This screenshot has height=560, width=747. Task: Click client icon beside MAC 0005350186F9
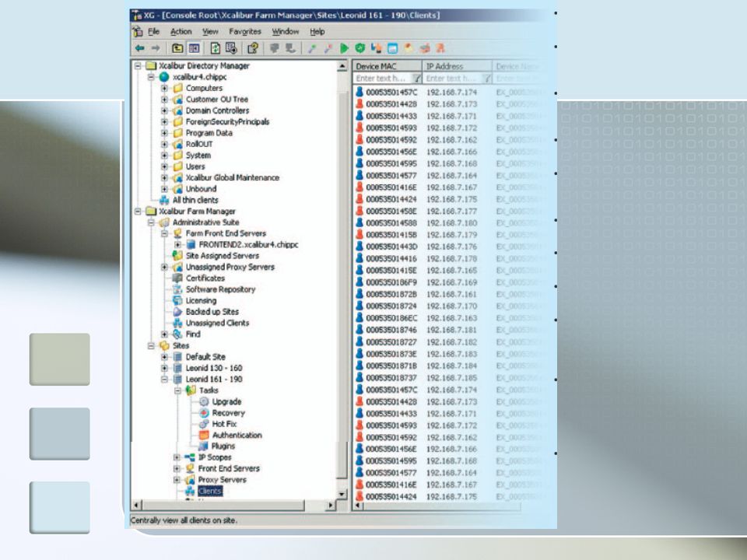click(359, 282)
